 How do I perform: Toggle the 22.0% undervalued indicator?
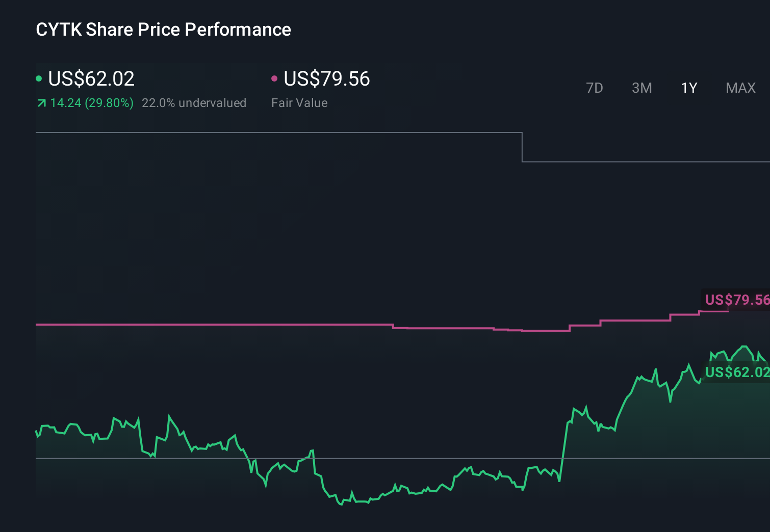[194, 102]
